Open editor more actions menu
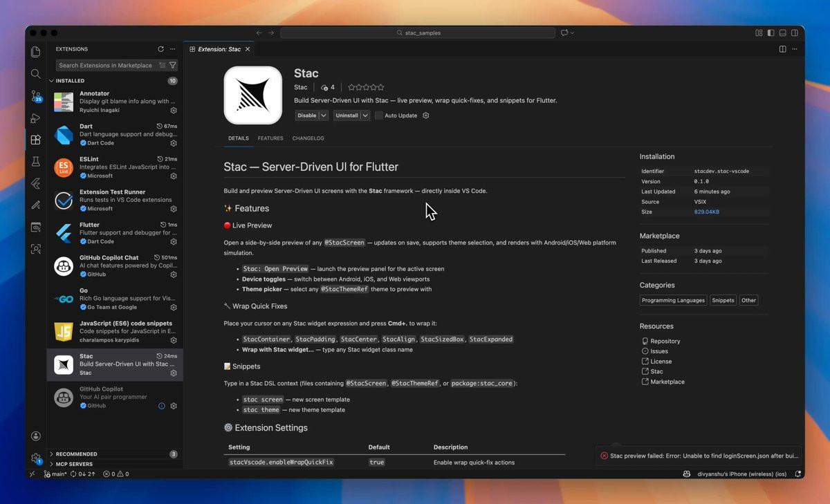 pyautogui.click(x=795, y=49)
